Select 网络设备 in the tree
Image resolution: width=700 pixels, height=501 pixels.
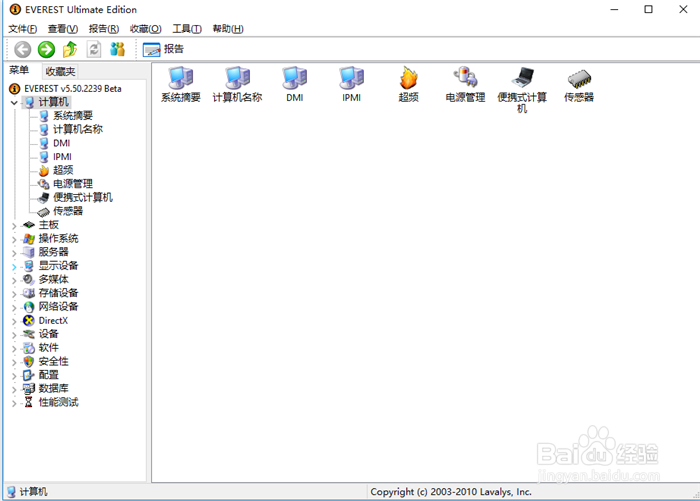click(58, 306)
